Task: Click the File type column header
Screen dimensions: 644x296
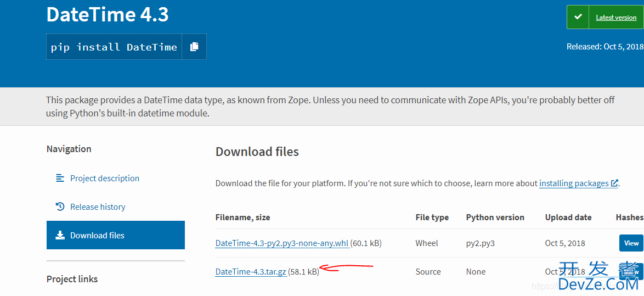Action: click(432, 217)
